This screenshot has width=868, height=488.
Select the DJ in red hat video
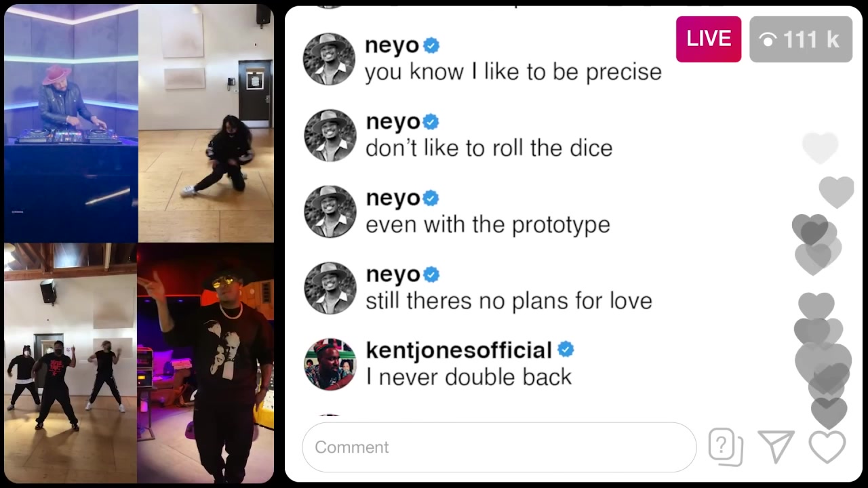(71, 123)
